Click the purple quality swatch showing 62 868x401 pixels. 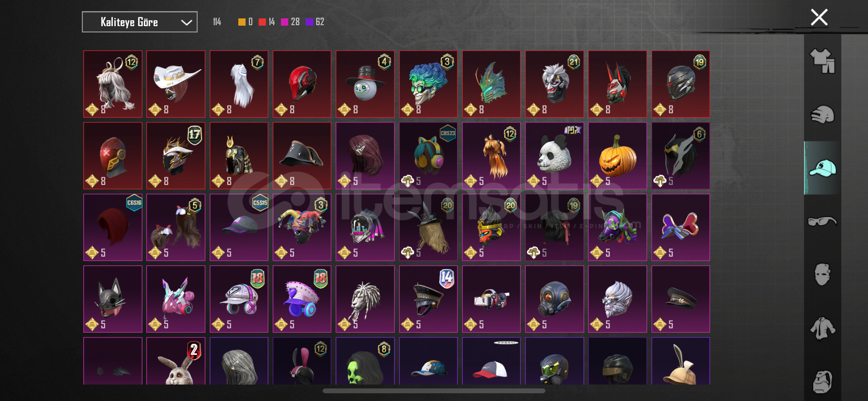(x=310, y=22)
